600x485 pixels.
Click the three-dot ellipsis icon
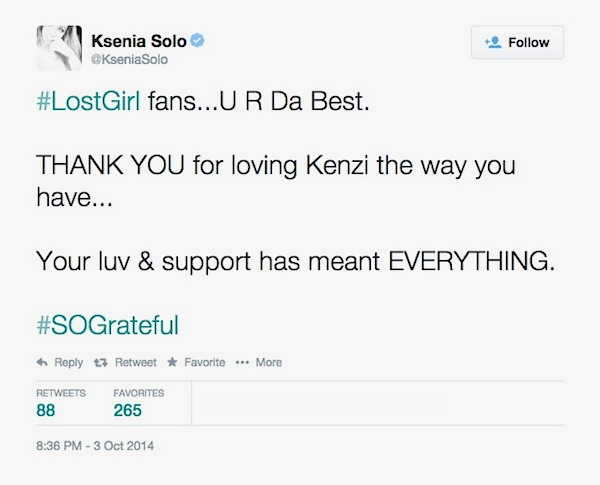(x=241, y=362)
